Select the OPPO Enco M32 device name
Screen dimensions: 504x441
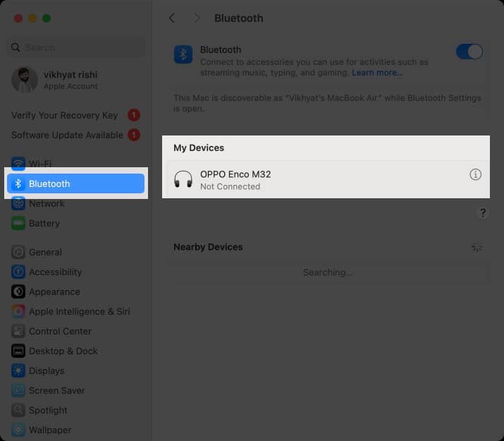(x=235, y=174)
